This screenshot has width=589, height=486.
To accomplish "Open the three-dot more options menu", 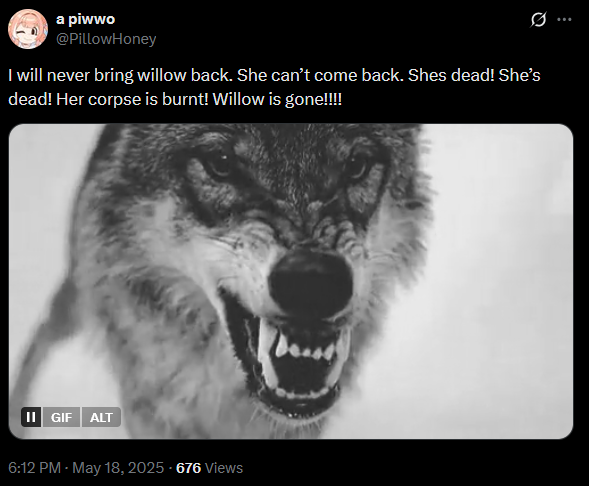I will pos(564,20).
